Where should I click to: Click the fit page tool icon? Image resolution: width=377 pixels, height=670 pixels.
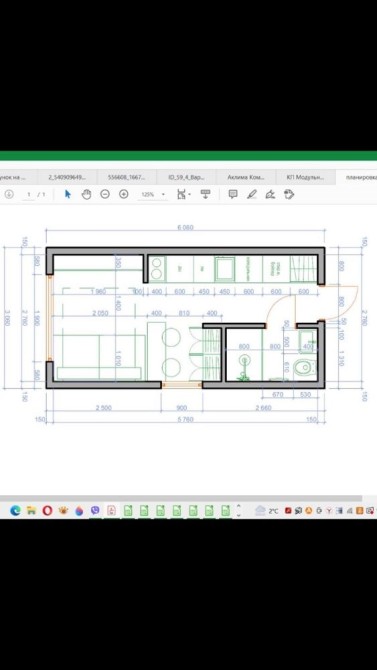182,194
